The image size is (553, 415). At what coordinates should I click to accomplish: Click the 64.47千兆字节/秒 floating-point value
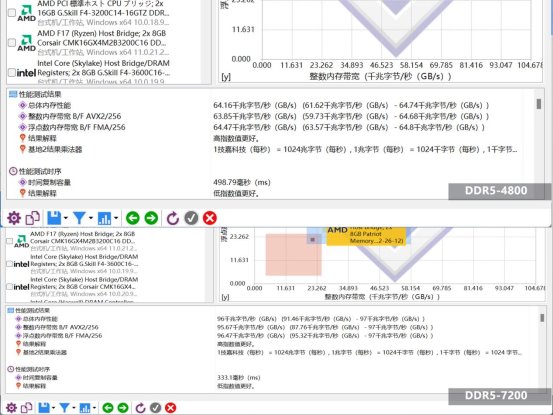point(255,127)
